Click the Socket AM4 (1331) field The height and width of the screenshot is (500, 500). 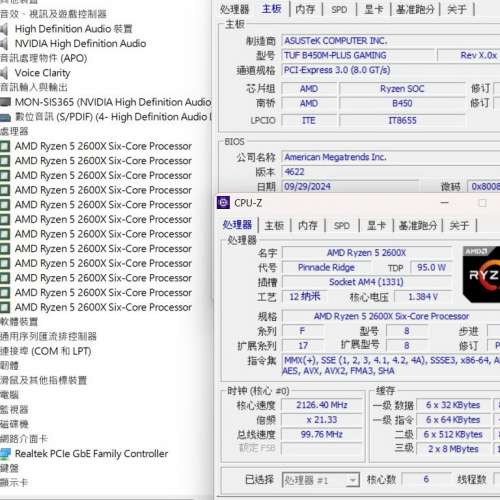tap(366, 282)
